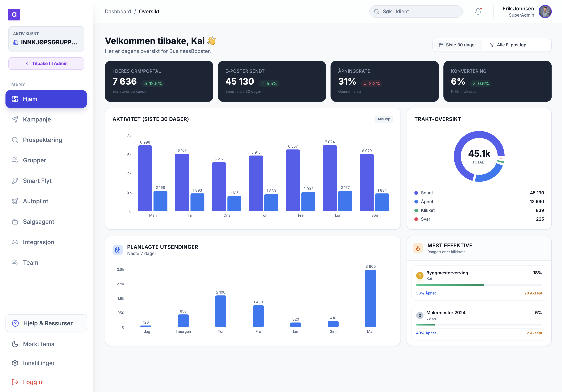Go to the Prospektering menu item
This screenshot has height=392, width=562.
point(42,140)
